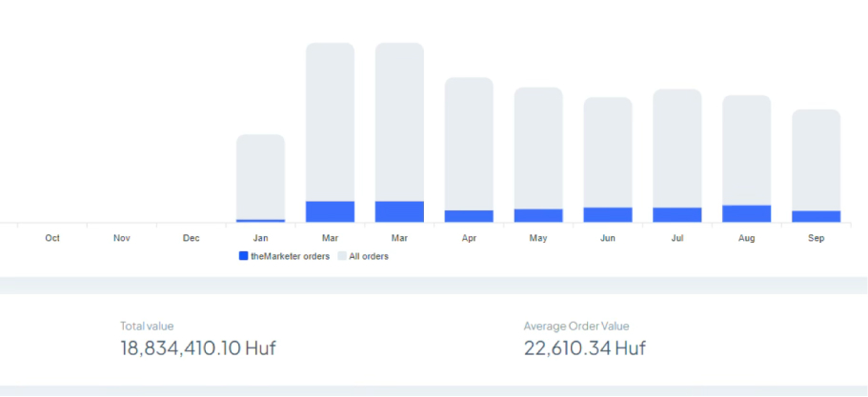Click the gray Mar bar adjacent to Apr

click(x=399, y=121)
